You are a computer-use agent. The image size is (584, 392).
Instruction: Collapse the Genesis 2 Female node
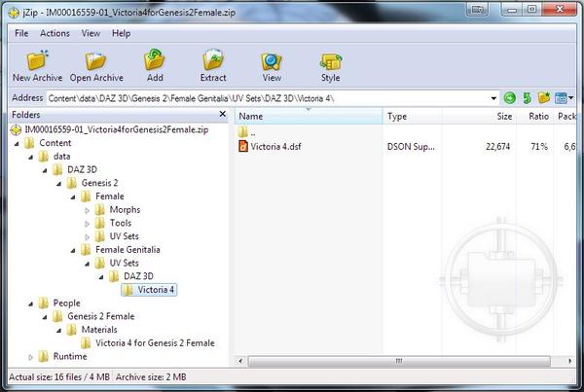pos(45,317)
